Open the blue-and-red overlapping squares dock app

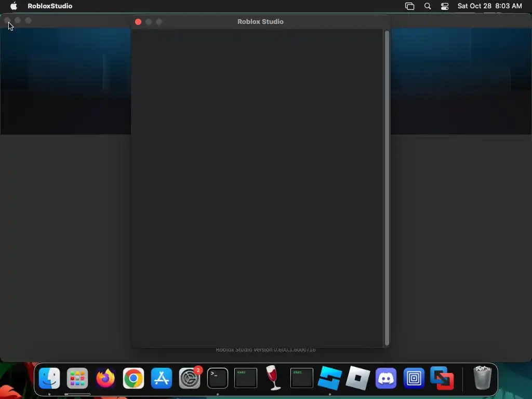coord(442,378)
